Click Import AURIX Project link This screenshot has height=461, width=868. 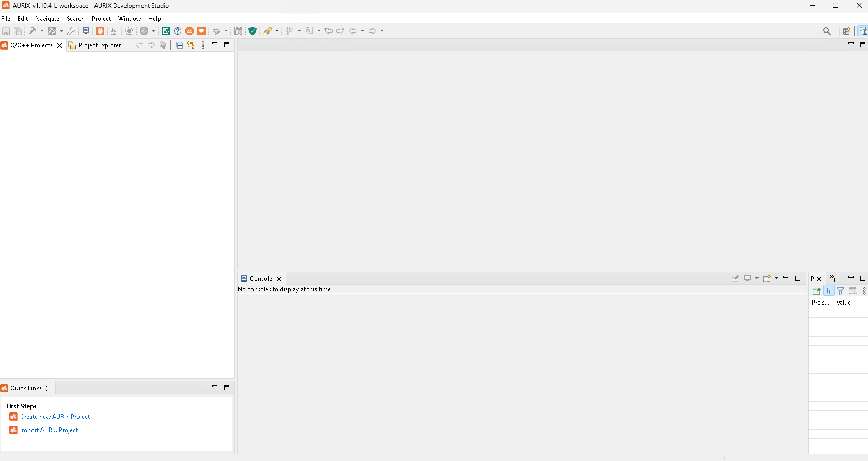click(x=49, y=430)
